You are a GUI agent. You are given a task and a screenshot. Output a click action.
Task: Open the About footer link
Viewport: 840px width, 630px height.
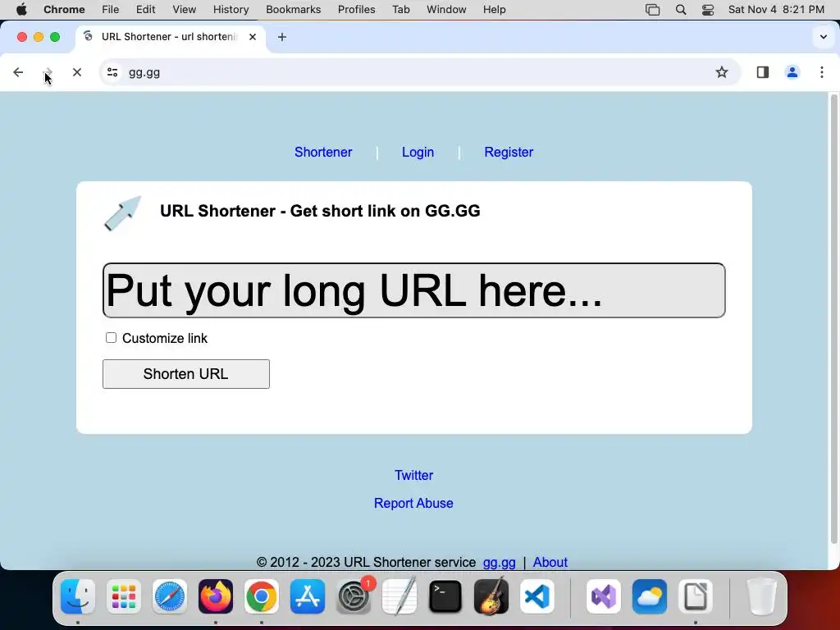click(x=550, y=562)
